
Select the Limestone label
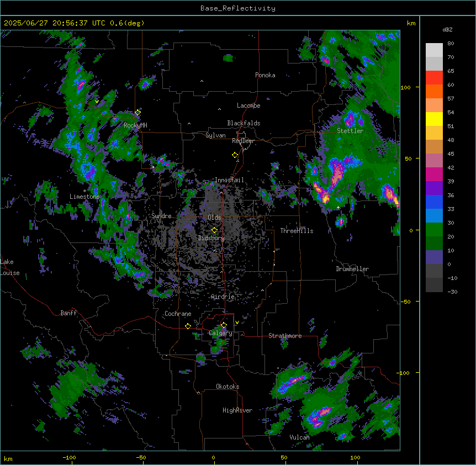pos(84,197)
